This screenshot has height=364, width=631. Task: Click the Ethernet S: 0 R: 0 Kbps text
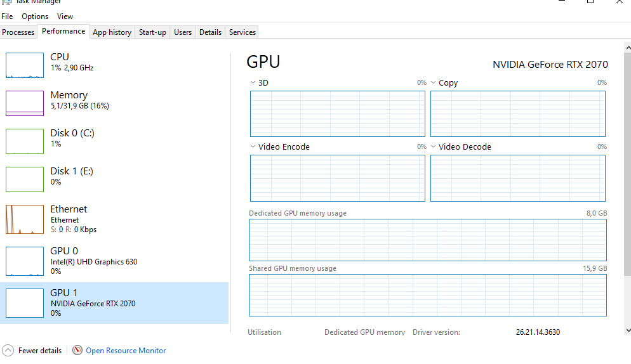click(x=74, y=230)
